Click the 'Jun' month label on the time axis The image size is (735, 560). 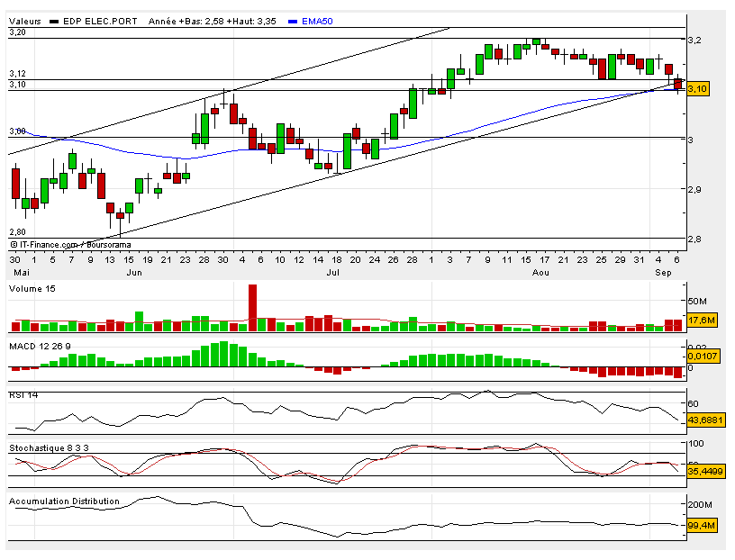pyautogui.click(x=134, y=272)
